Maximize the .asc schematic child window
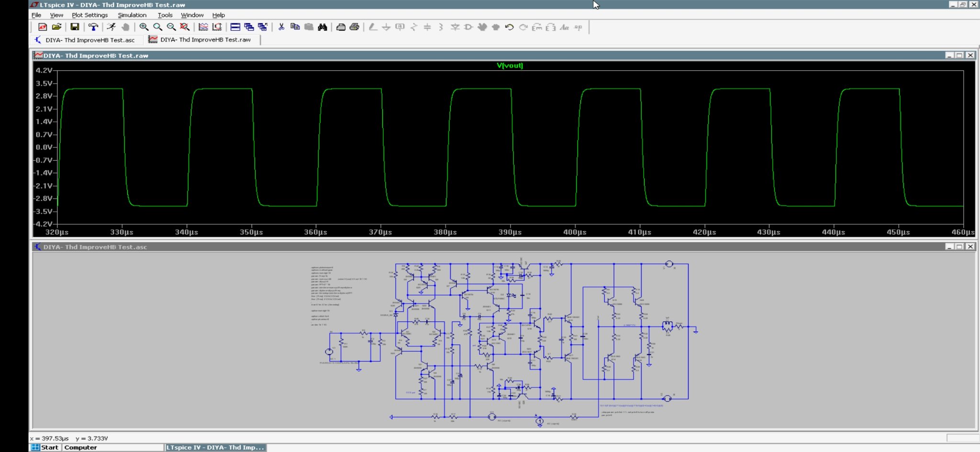Viewport: 980px width, 452px height. tap(959, 247)
